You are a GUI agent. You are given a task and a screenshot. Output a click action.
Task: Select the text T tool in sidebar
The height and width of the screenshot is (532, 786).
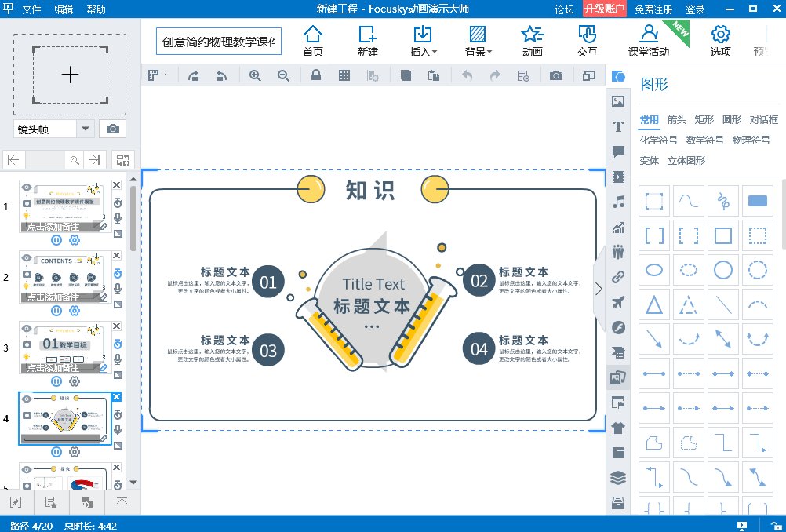618,126
